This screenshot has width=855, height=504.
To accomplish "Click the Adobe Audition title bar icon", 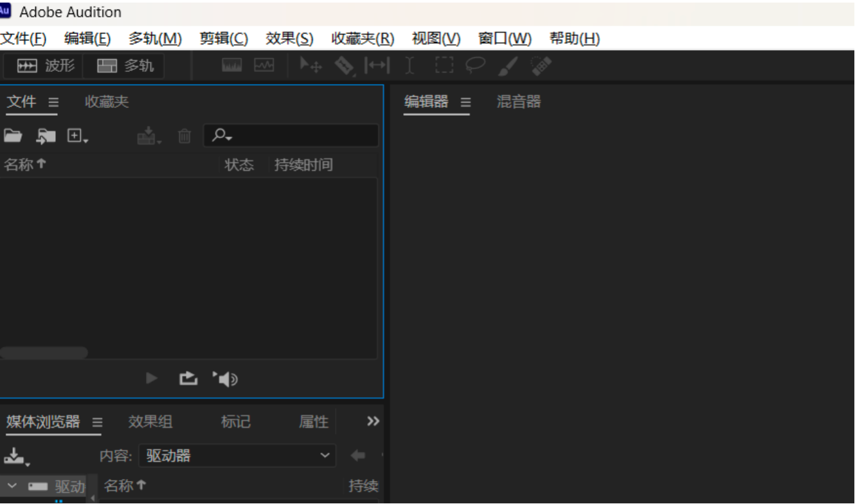I will 5,11.
